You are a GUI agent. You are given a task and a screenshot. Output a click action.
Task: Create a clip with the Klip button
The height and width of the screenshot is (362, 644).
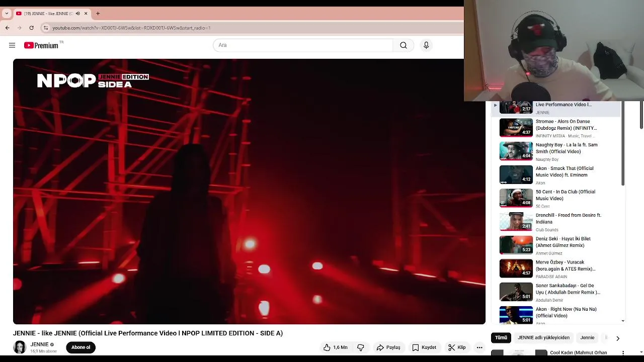tap(457, 347)
